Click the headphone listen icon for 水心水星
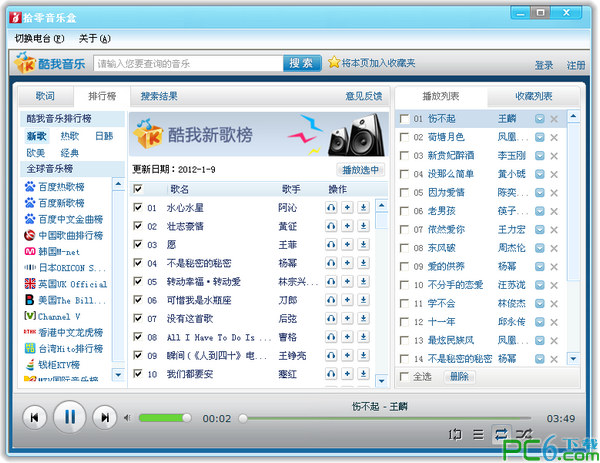This screenshot has width=600, height=463. pyautogui.click(x=331, y=208)
